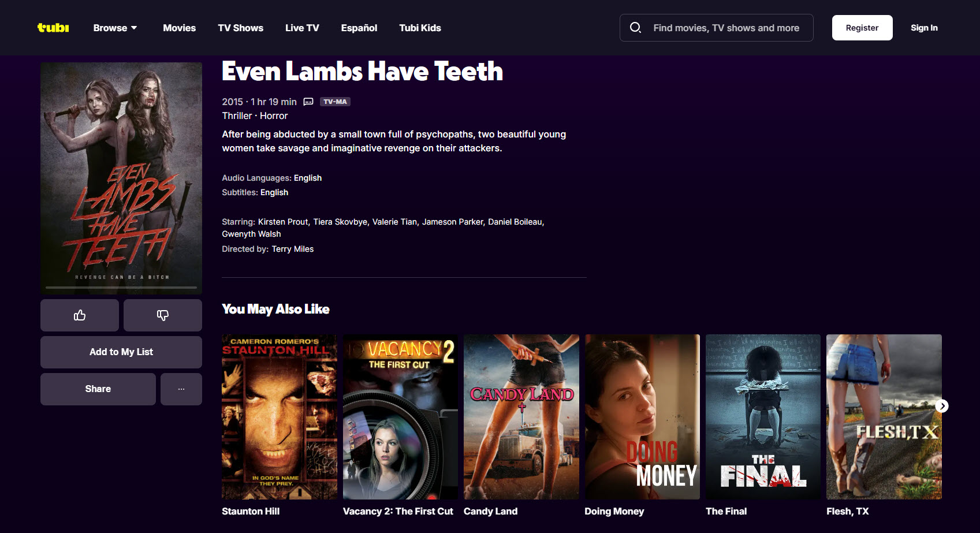Open the more options ellipsis button

[181, 389]
